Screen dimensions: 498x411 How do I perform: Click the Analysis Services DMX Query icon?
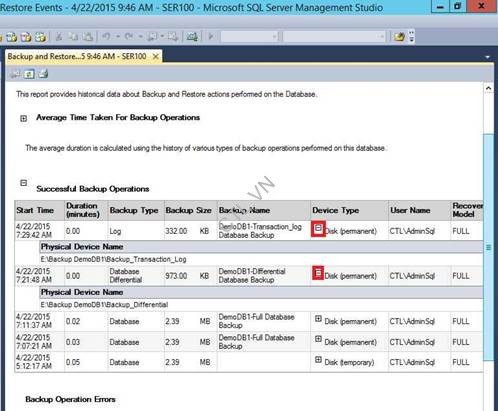click(x=26, y=37)
